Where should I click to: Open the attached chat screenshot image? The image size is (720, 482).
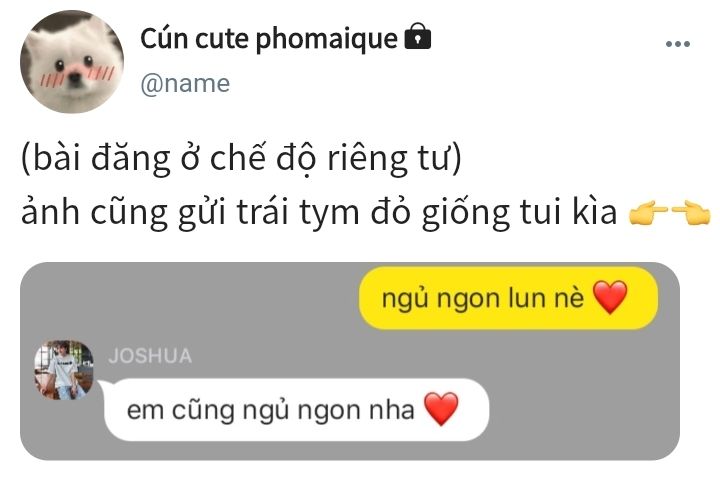point(350,361)
